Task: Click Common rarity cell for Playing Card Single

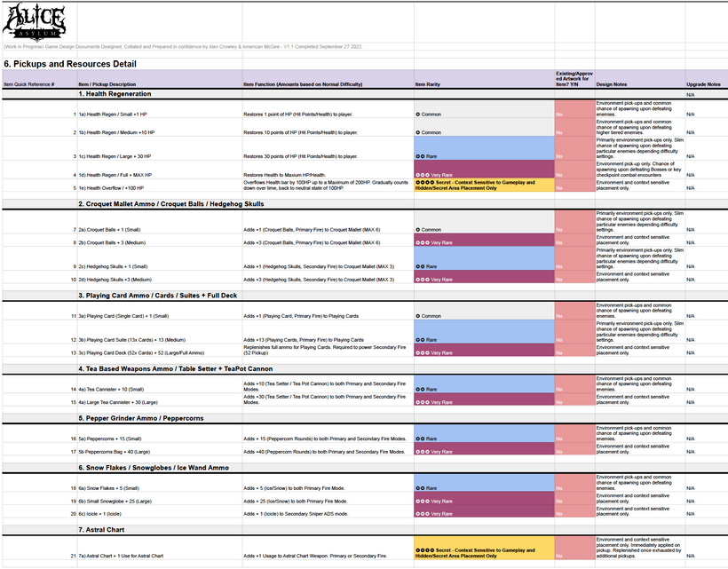Action: pyautogui.click(x=484, y=311)
